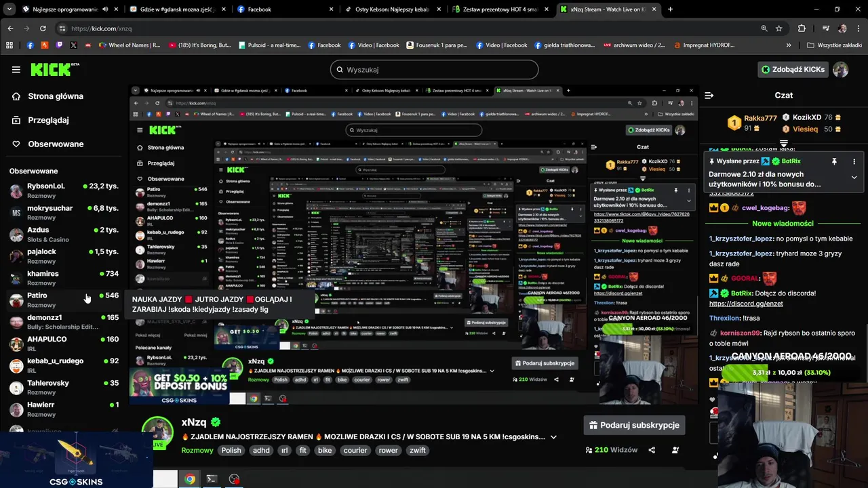Switch to the Facebook tab
The height and width of the screenshot is (488, 868).
285,9
